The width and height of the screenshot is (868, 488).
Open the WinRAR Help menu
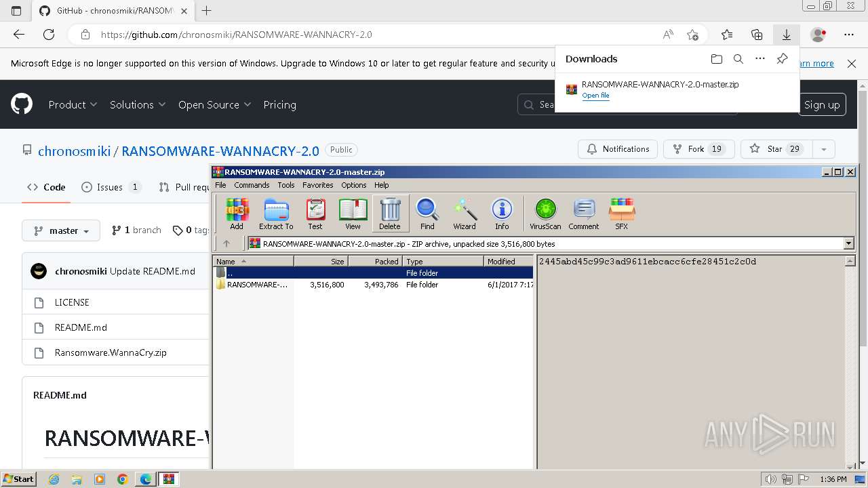coord(382,185)
